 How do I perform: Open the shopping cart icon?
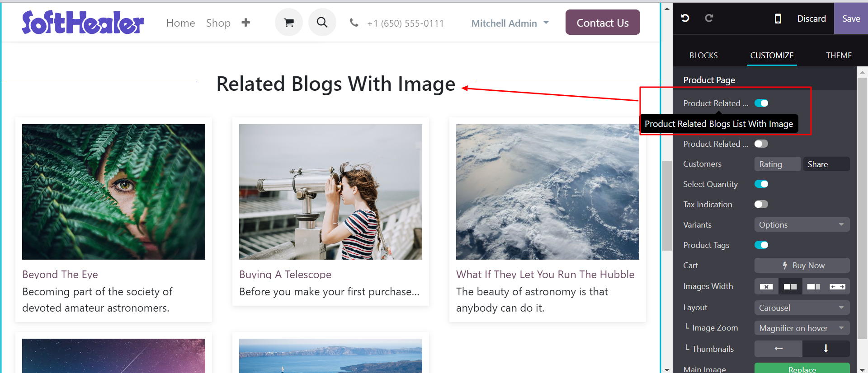coord(289,22)
